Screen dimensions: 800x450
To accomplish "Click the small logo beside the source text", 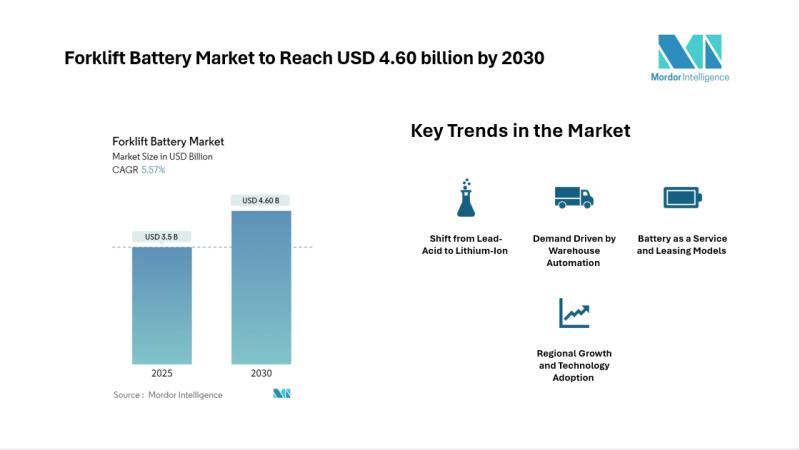I will click(x=281, y=394).
